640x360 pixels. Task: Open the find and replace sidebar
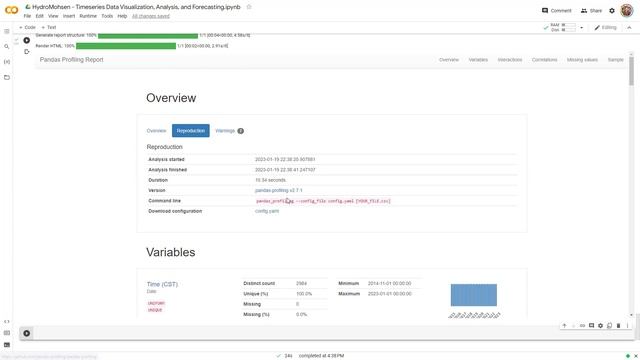click(x=7, y=47)
